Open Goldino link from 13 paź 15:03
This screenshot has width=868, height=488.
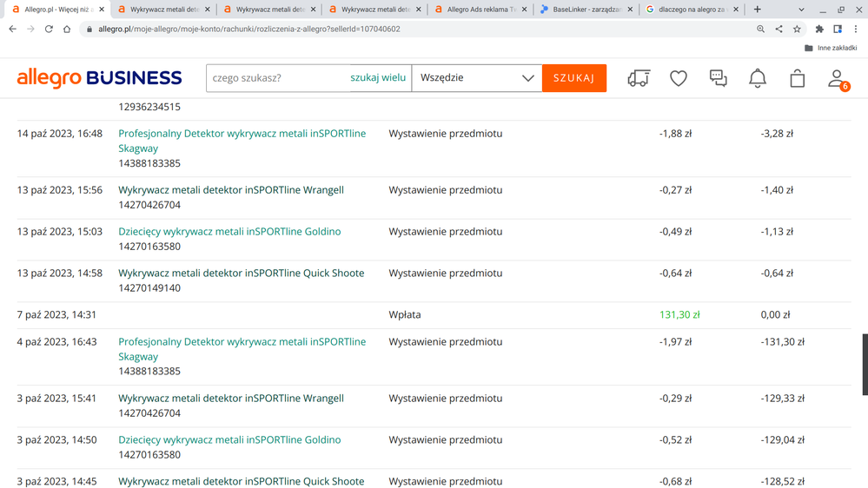(229, 231)
